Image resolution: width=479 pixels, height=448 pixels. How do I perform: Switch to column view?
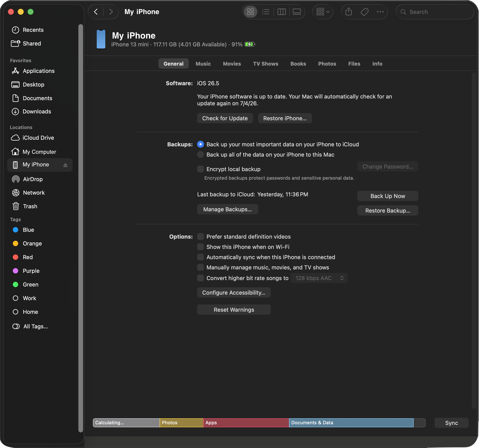click(281, 12)
